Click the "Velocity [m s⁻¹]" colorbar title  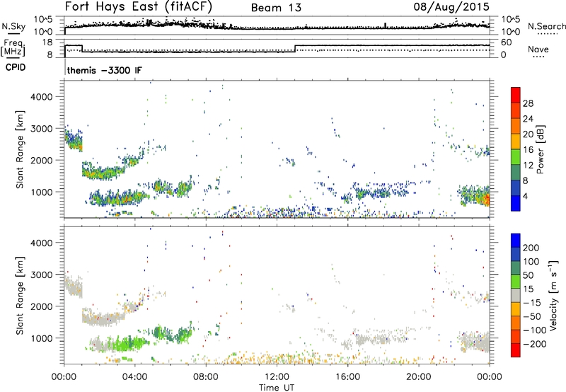point(553,295)
